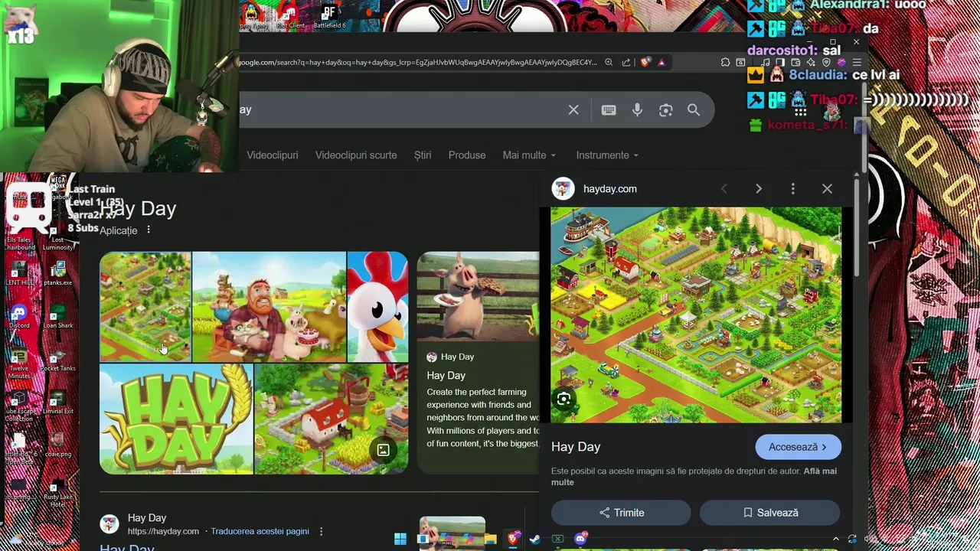Switch to Brave browser in taskbar
This screenshot has width=980, height=551.
point(513,540)
